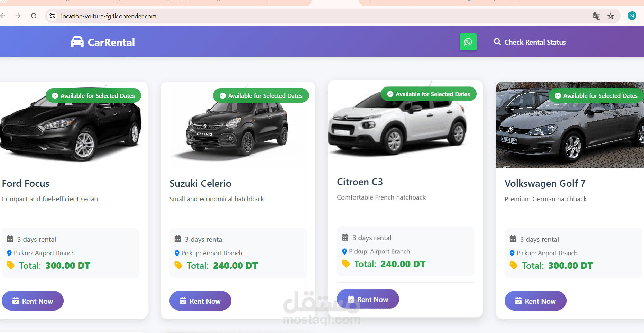
Task: Click the Check Rental Status search icon
Action: point(497,42)
